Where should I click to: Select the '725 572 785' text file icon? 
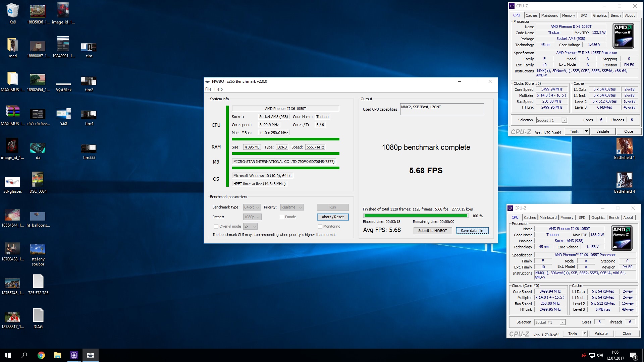38,285
